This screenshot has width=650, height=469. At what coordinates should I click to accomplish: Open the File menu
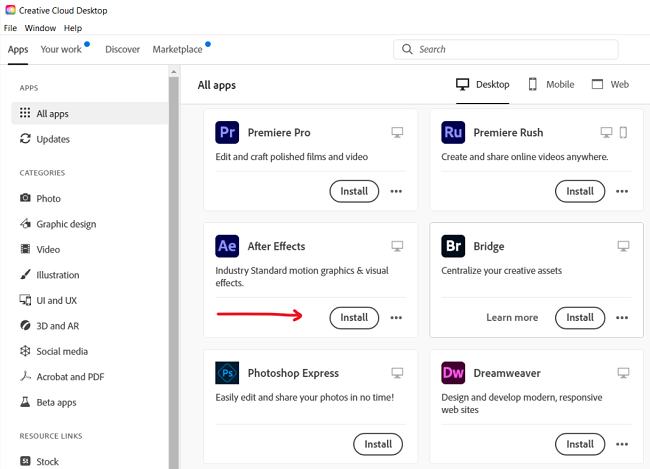[10, 28]
